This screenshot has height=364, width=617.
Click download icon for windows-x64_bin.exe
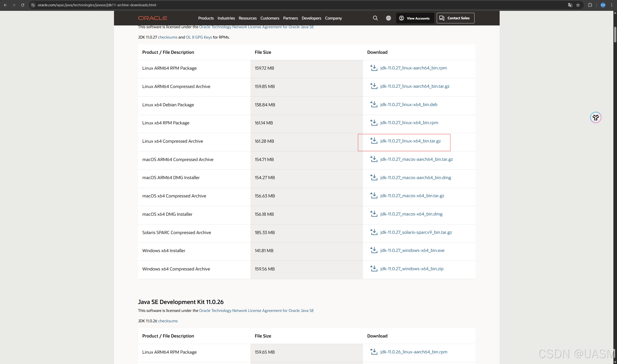(374, 250)
